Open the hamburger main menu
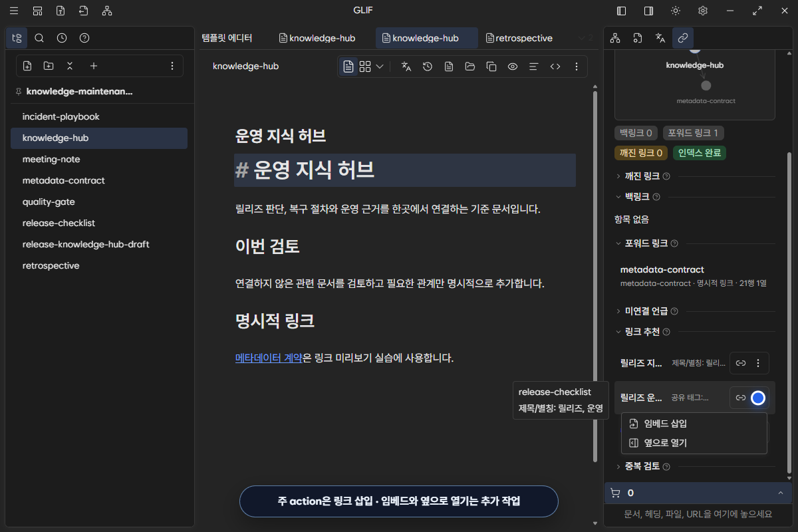 14,11
